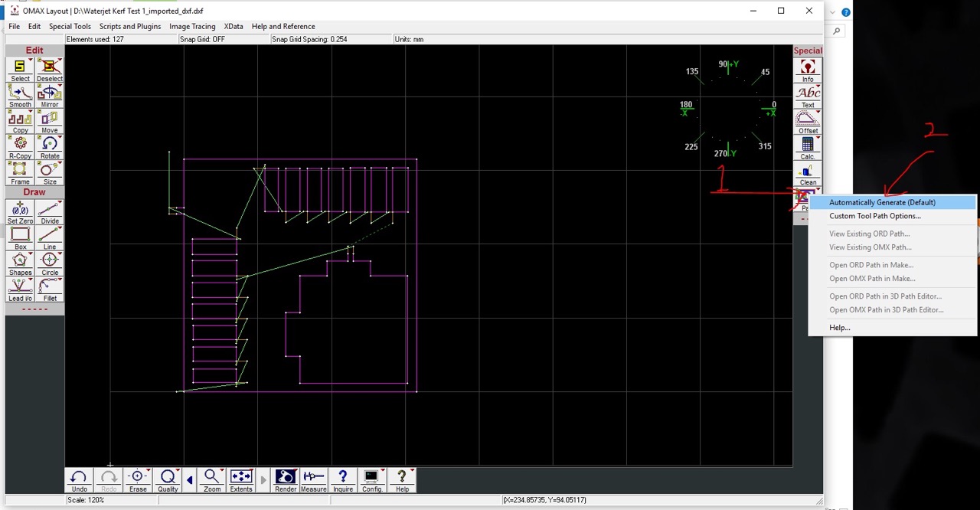980x510 pixels.
Task: Open Help from bottom toolbar
Action: click(402, 481)
